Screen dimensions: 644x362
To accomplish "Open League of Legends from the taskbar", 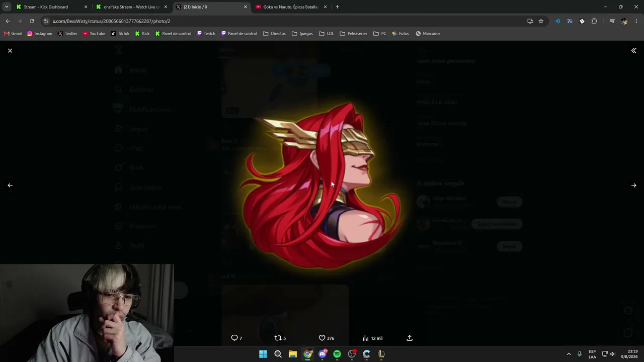I will coord(381,354).
